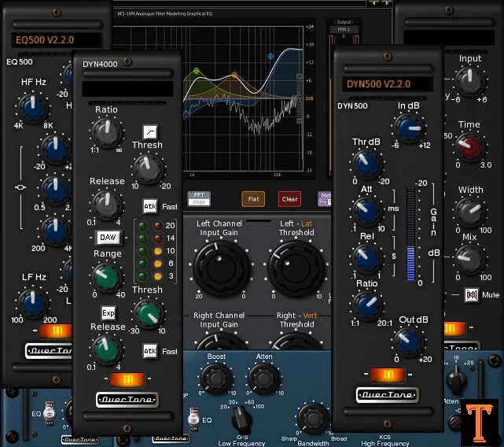The height and width of the screenshot is (447, 504).
Task: Click the Bandwidth knob
Action: click(x=314, y=419)
